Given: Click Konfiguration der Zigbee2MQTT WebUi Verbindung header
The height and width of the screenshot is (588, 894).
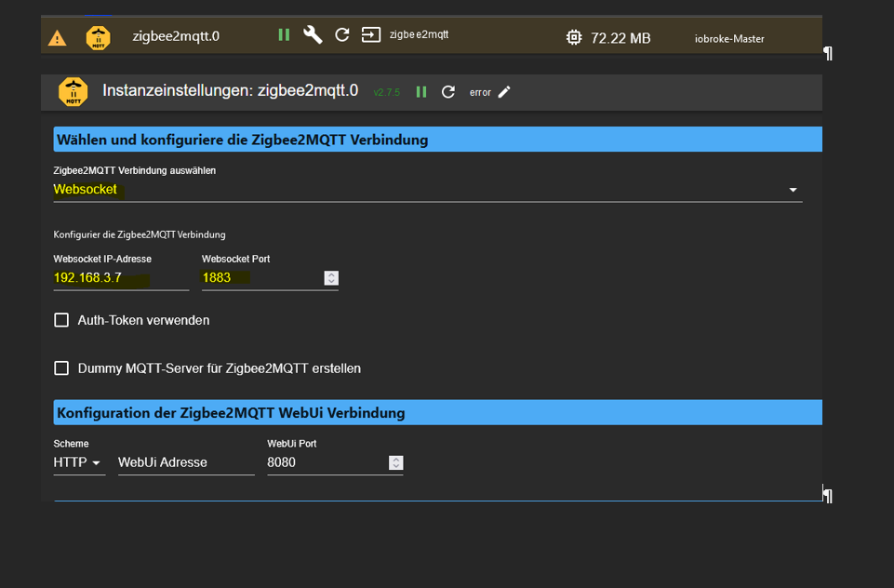Looking at the screenshot, I should coord(438,412).
